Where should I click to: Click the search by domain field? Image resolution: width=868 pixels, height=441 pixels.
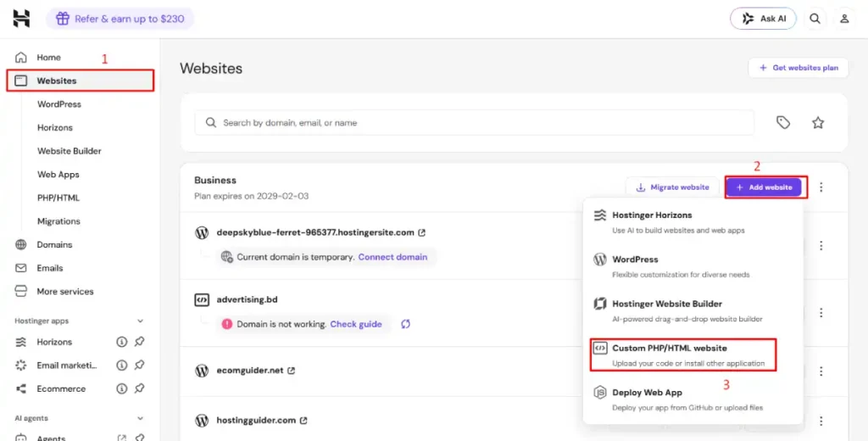pyautogui.click(x=474, y=122)
